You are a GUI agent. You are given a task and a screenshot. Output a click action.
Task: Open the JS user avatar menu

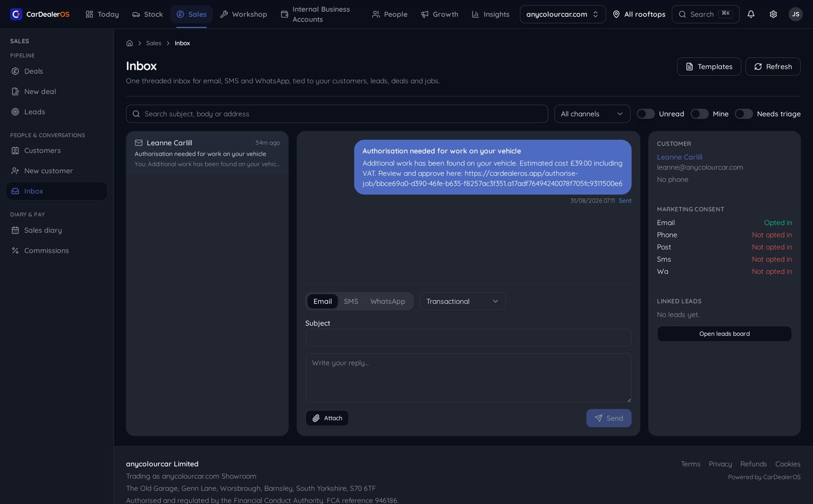(x=795, y=14)
